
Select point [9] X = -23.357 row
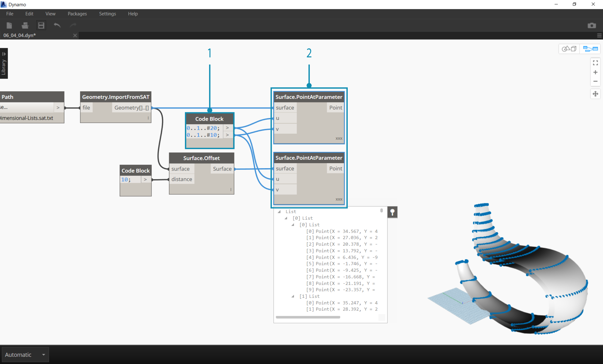coord(340,290)
